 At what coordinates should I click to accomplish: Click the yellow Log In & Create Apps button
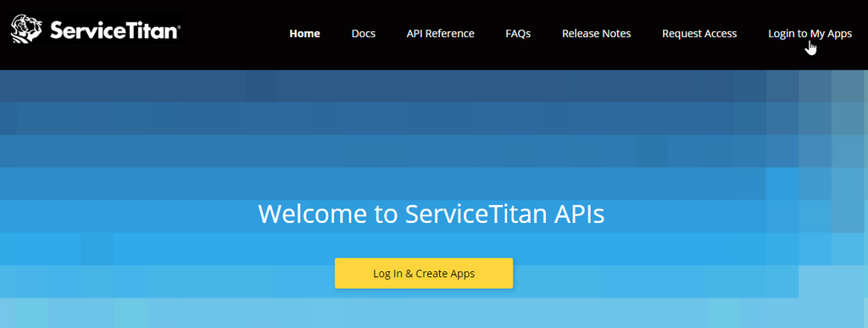pos(424,273)
